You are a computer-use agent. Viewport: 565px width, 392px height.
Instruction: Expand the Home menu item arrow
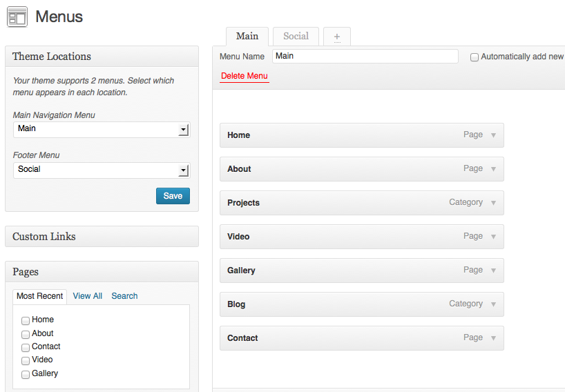coord(493,135)
